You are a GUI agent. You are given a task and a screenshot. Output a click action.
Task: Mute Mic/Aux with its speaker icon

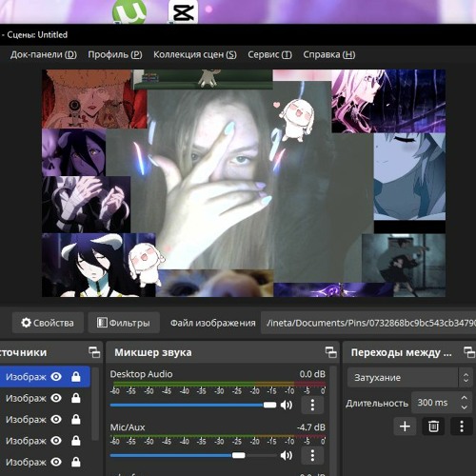287,456
